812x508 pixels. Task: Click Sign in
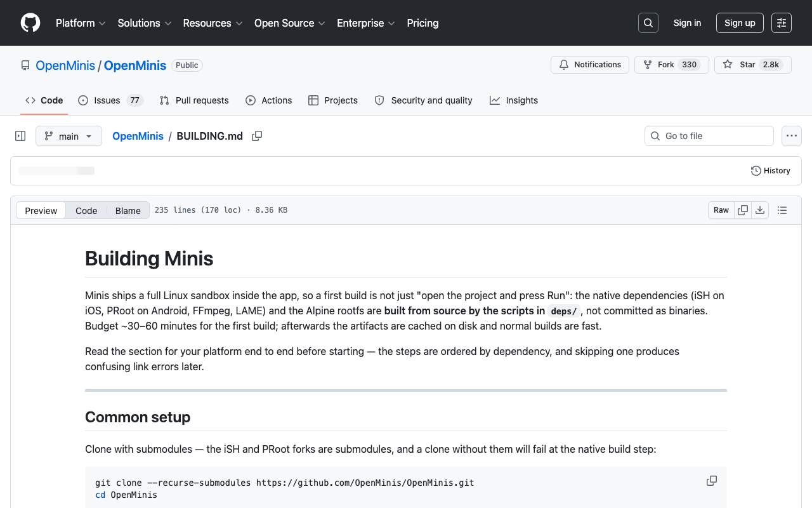[x=687, y=23]
